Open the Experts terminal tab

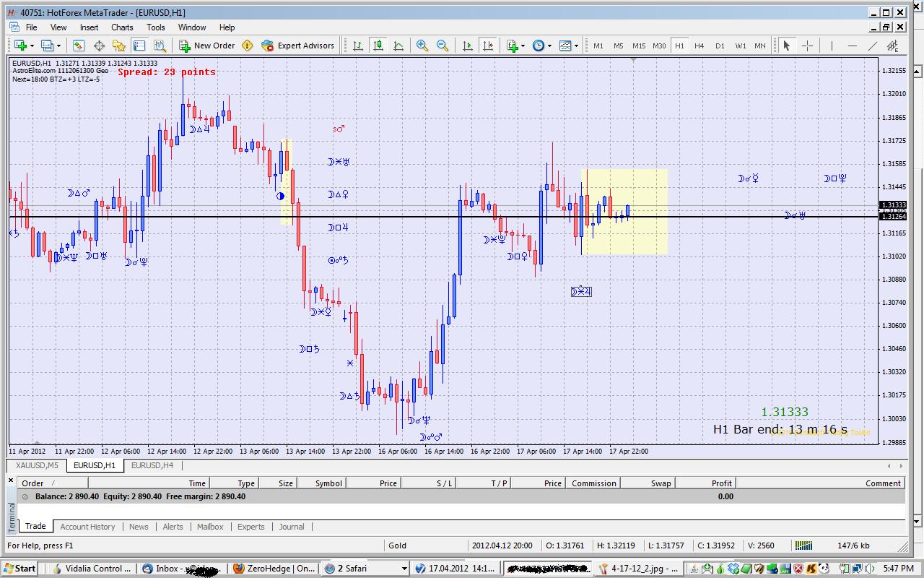tap(251, 527)
